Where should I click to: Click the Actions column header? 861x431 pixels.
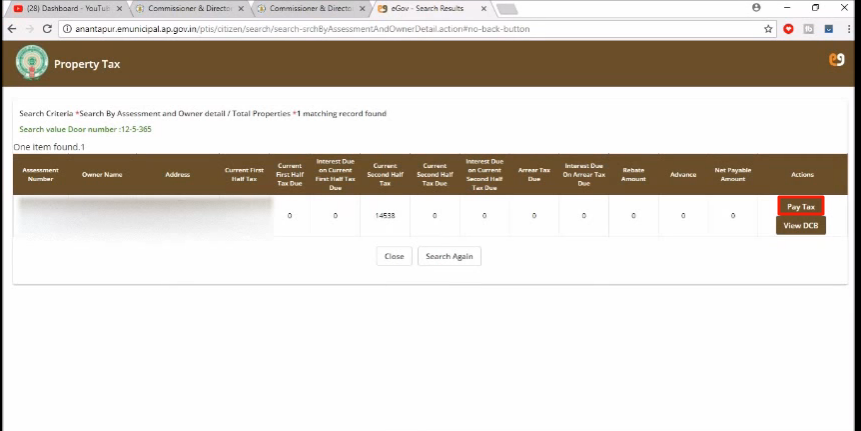802,175
